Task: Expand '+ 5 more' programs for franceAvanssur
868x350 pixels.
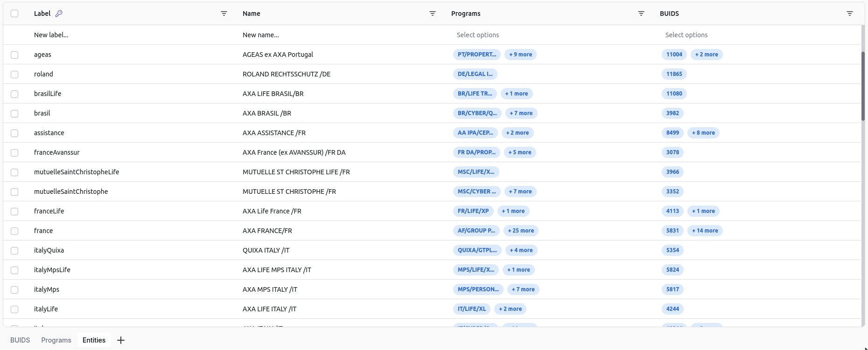Action: click(x=520, y=152)
